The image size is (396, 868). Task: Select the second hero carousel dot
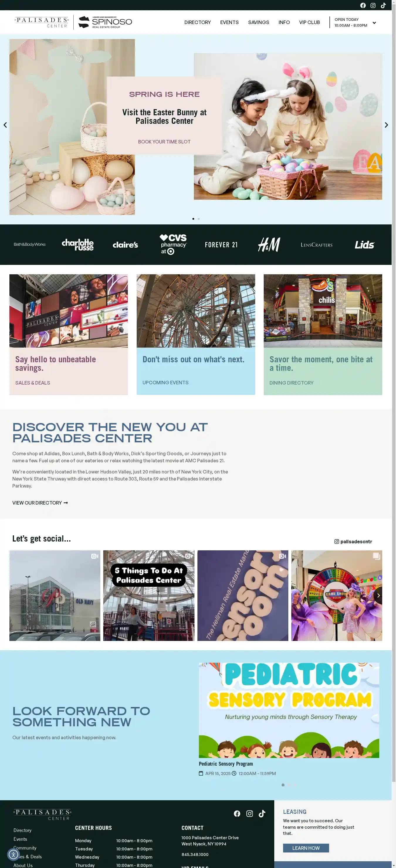click(199, 219)
